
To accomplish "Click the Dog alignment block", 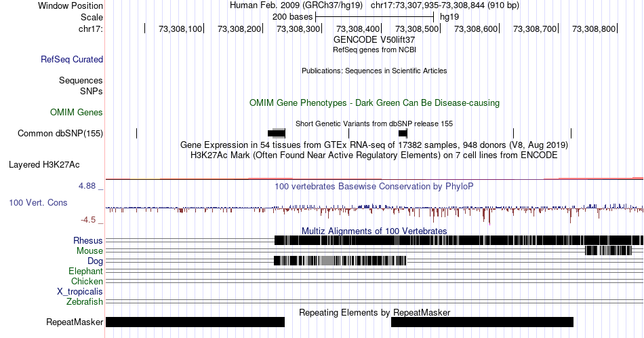I will click(340, 261).
